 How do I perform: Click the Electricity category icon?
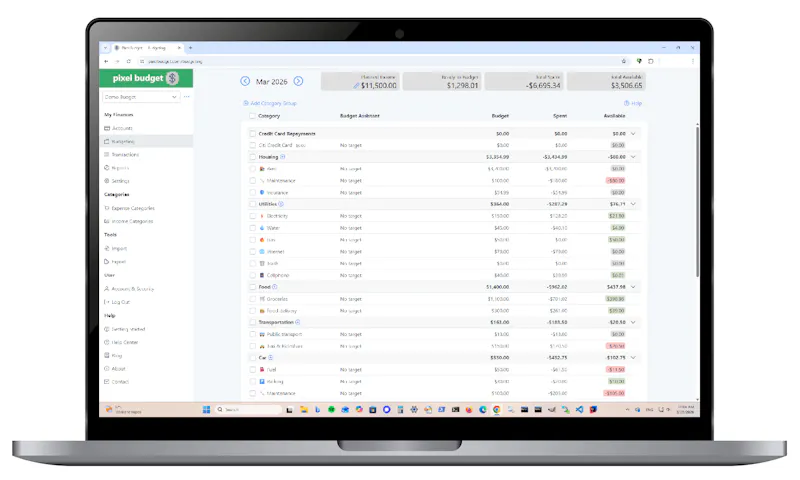point(262,216)
